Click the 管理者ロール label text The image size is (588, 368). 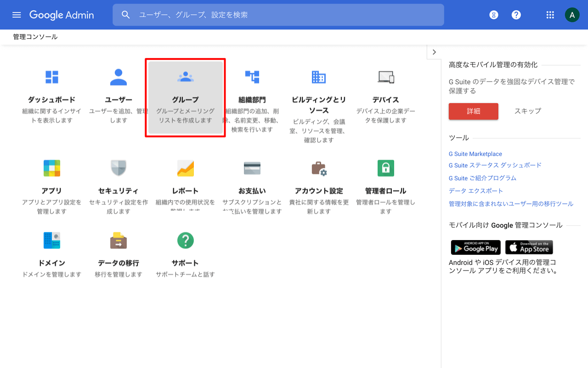point(386,191)
